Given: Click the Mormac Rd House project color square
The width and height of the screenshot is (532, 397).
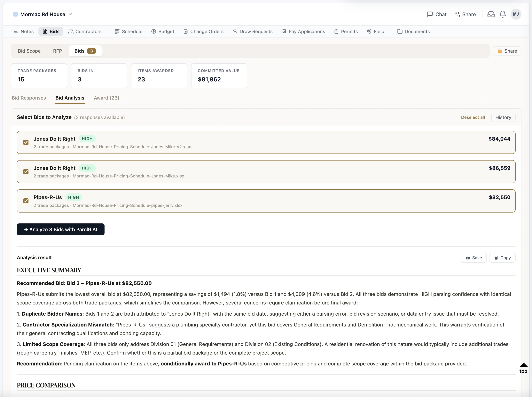Looking at the screenshot, I should (15, 14).
